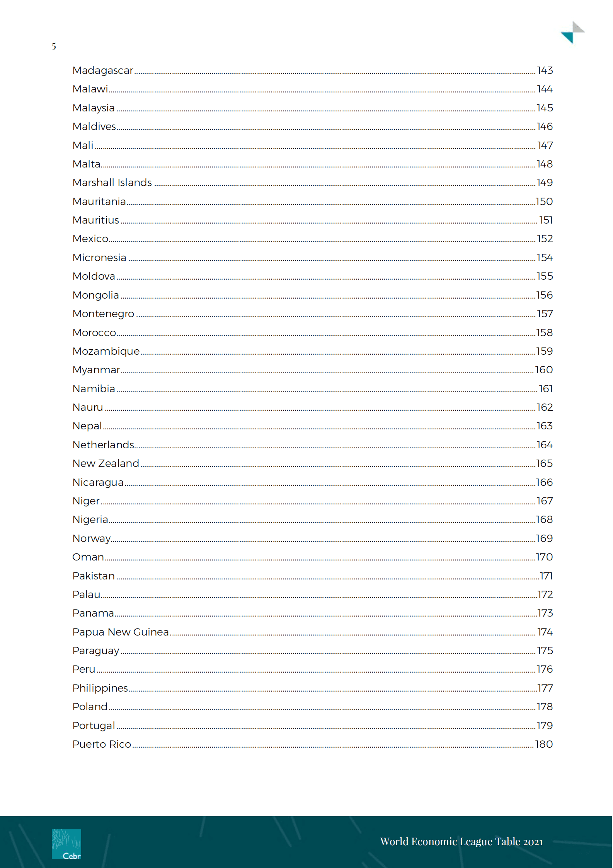Click the World Economic League Table 2021 footer text
The image size is (613, 868).
coord(461,842)
